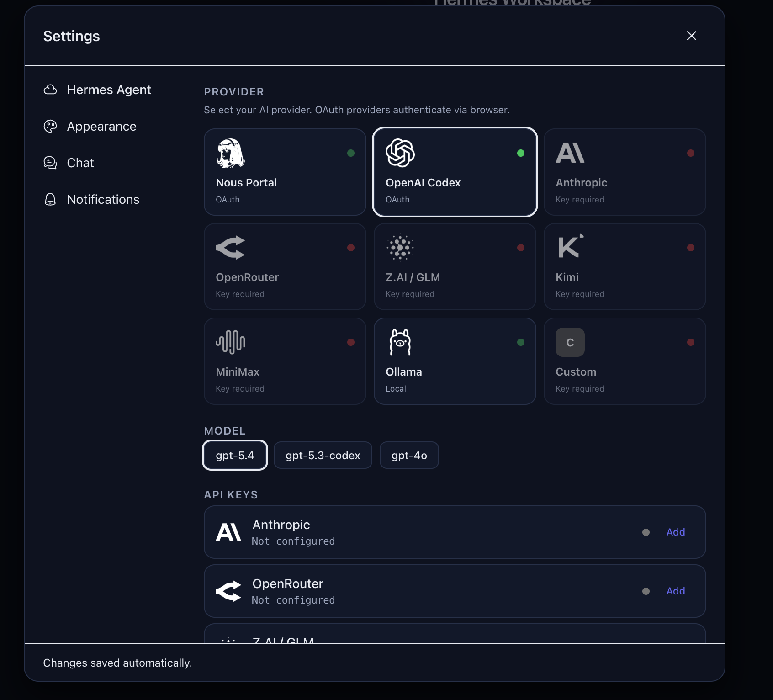Click the Custom provider C icon

tap(570, 342)
